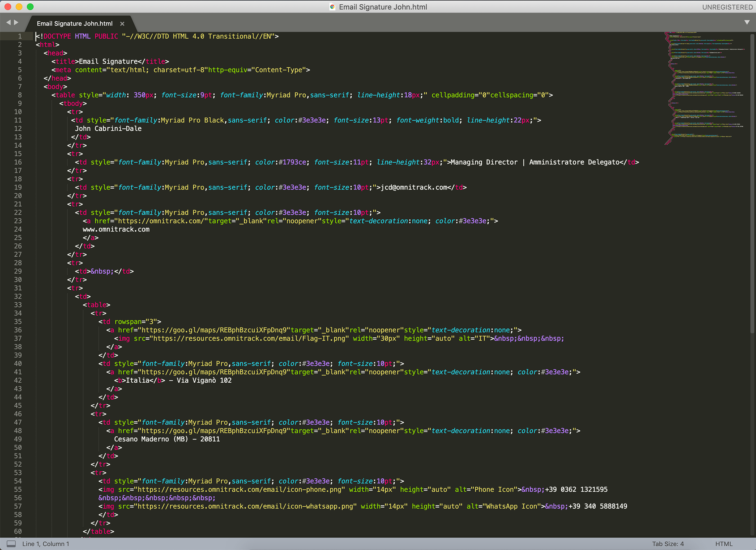This screenshot has width=756, height=550.
Task: Click the forward tab navigation arrow
Action: coord(16,22)
